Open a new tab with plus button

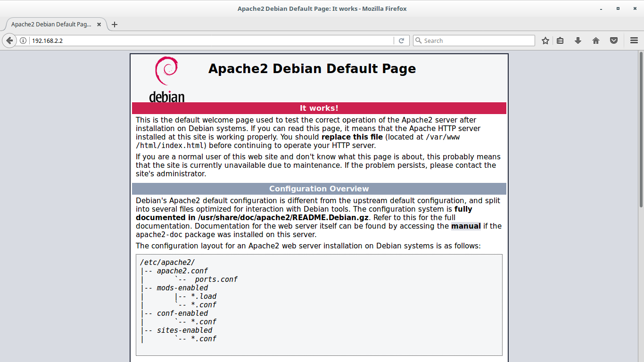(115, 25)
